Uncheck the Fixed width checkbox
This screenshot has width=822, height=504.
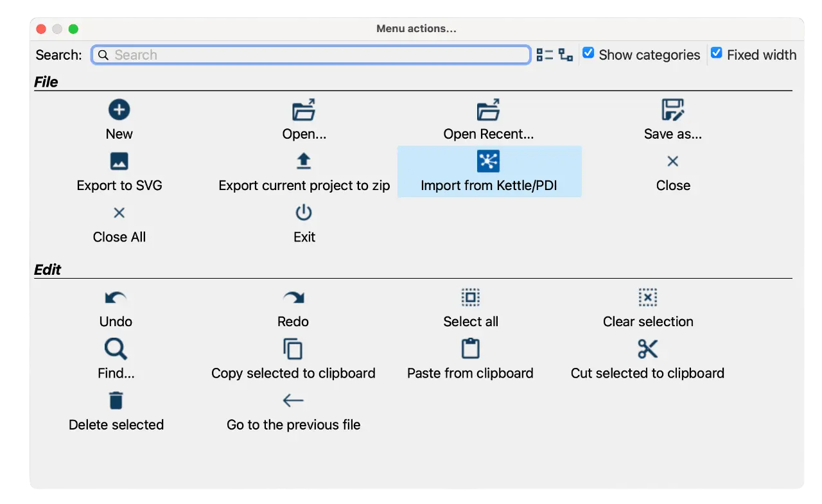717,53
